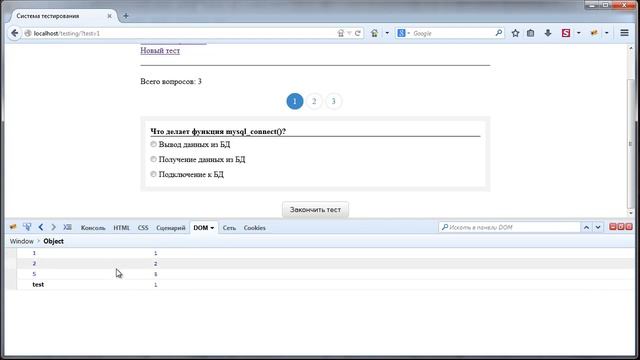Screen dimensions: 640x360
Task: Switch to the HTML tab
Action: pos(121,228)
